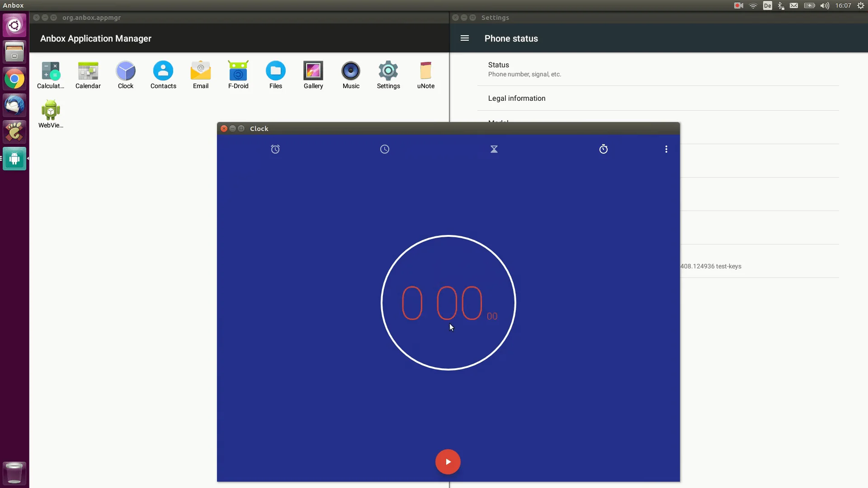The height and width of the screenshot is (488, 868).
Task: Open Legal information in Settings
Action: click(516, 98)
